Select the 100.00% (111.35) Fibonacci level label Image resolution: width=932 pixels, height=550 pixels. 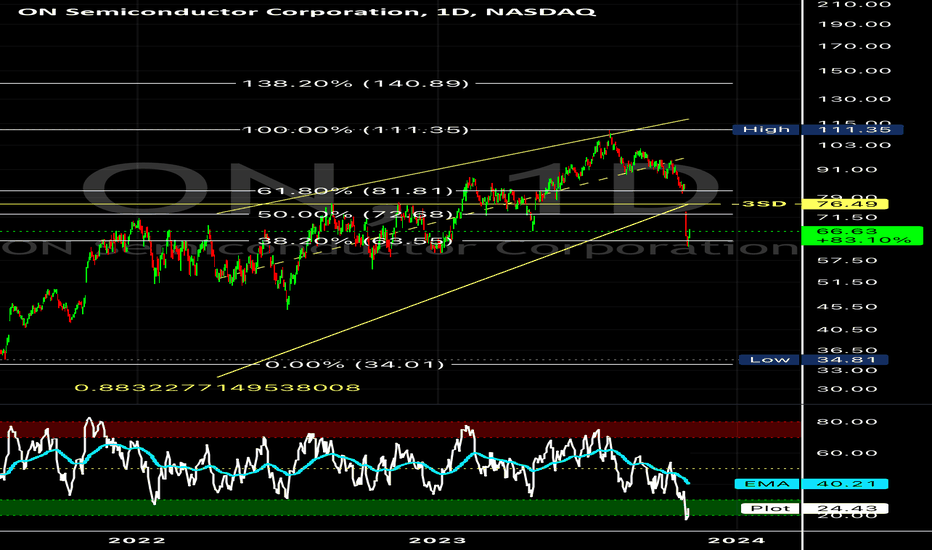(356, 130)
